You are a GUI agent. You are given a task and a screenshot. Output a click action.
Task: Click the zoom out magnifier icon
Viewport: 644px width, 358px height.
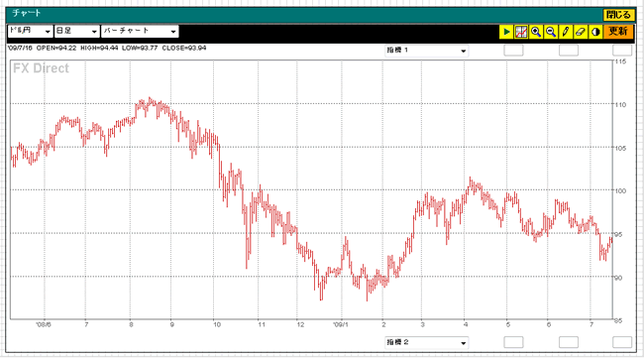551,32
